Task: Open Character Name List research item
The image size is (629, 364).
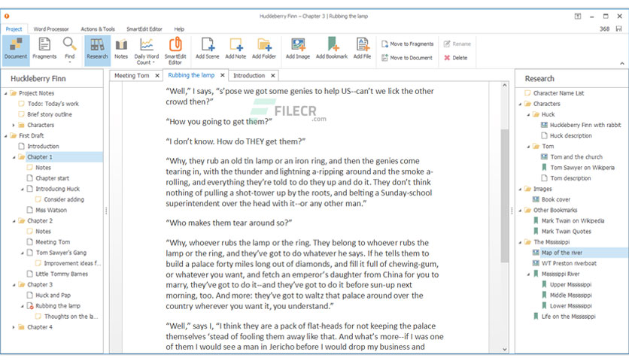Action: pos(558,93)
